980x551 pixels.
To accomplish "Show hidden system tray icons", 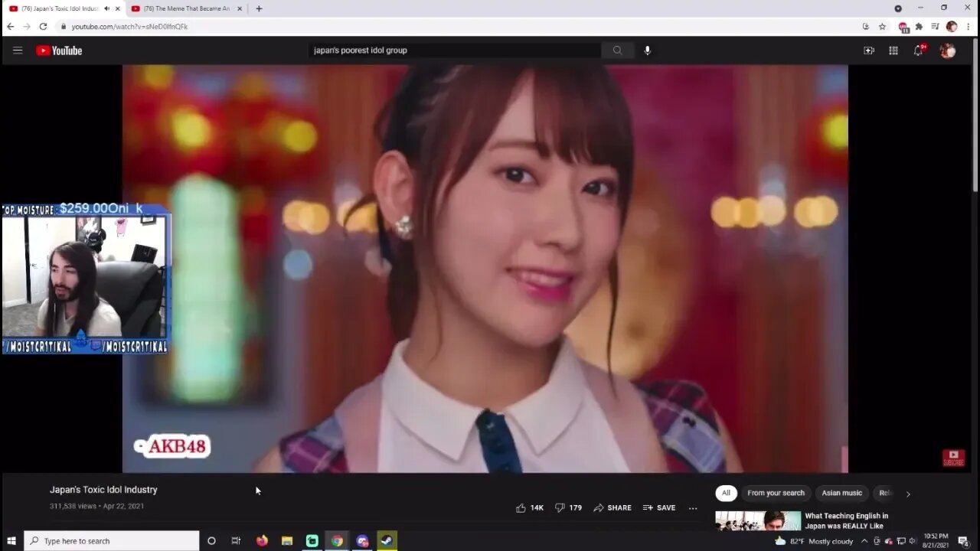I will [864, 541].
